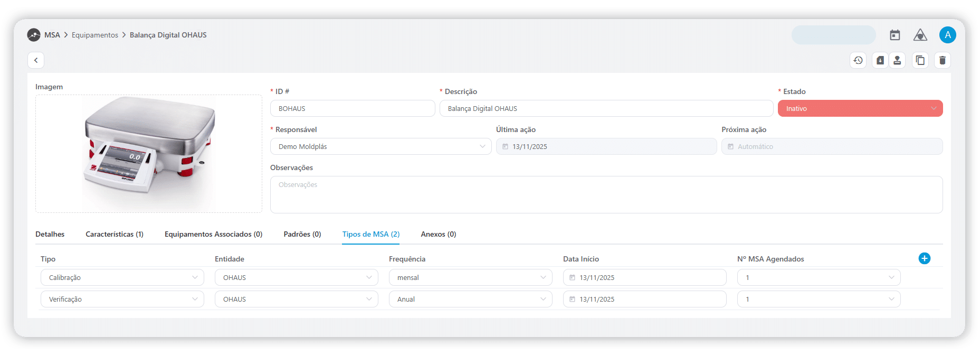The height and width of the screenshot is (355, 980).
Task: Expand the Estado dropdown showing Inativo
Action: [x=860, y=108]
